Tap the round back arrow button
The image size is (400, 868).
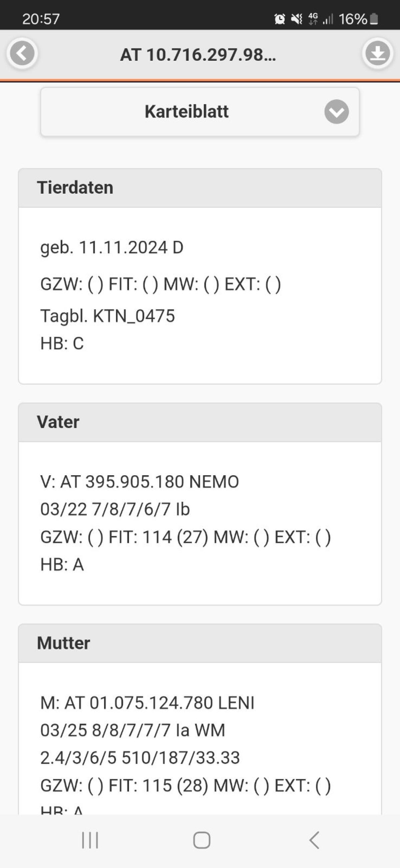coord(22,54)
